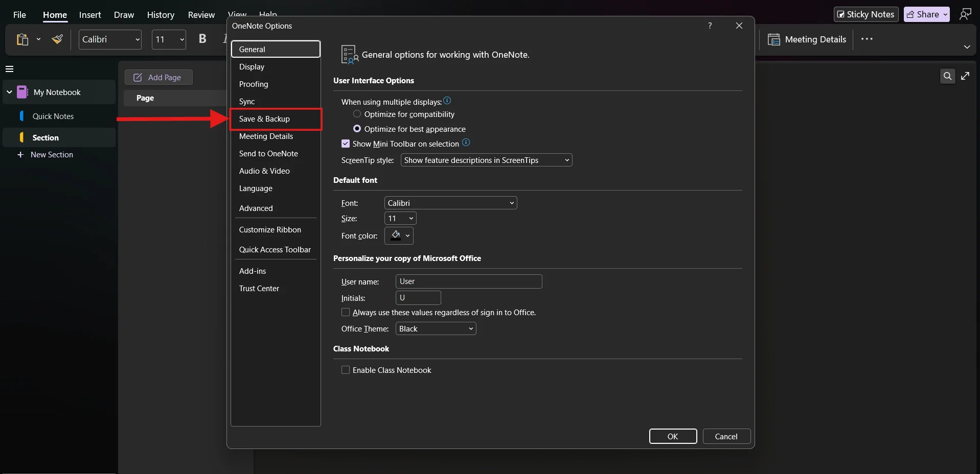The height and width of the screenshot is (474, 980).
Task: Click OK to confirm options
Action: coord(673,436)
